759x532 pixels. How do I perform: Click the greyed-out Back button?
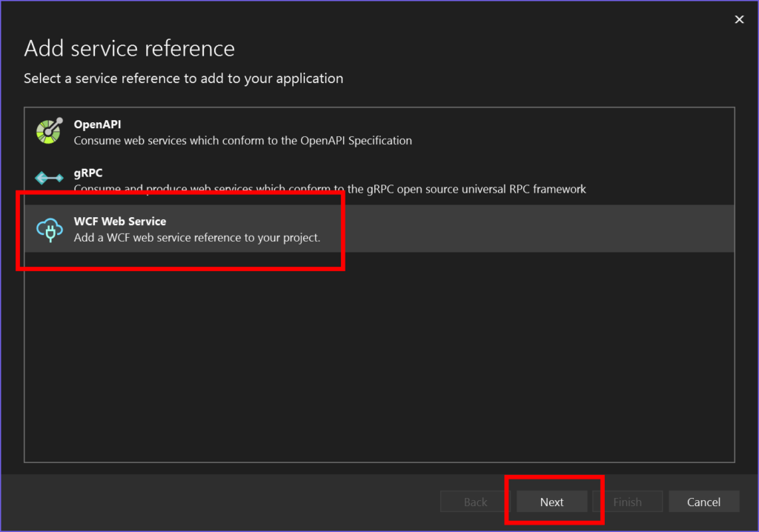click(x=475, y=502)
